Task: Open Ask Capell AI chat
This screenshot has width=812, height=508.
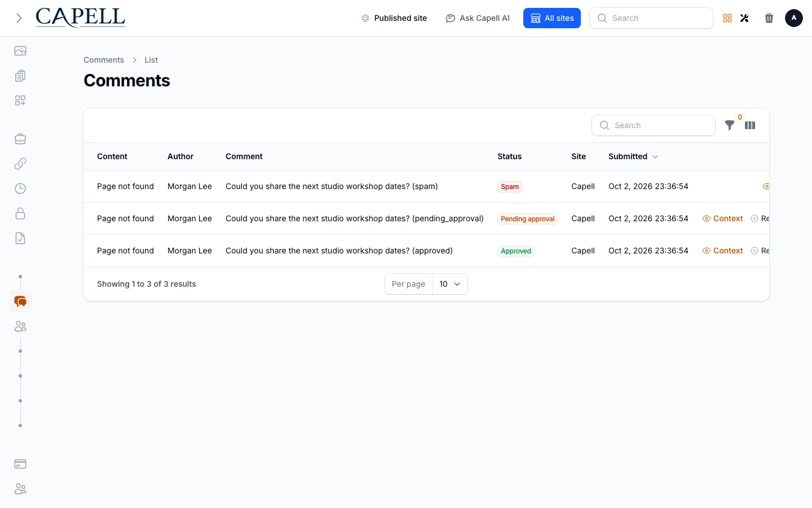Action: 478,18
